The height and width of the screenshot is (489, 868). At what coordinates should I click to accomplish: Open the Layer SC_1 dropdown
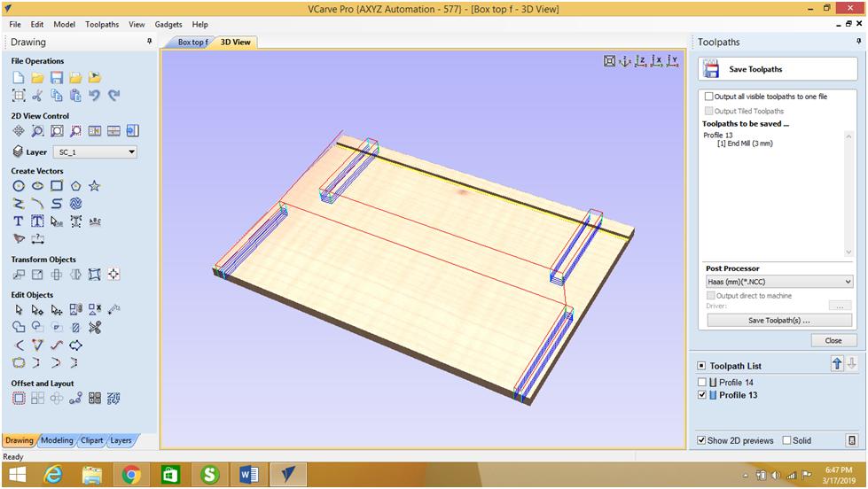coord(95,152)
